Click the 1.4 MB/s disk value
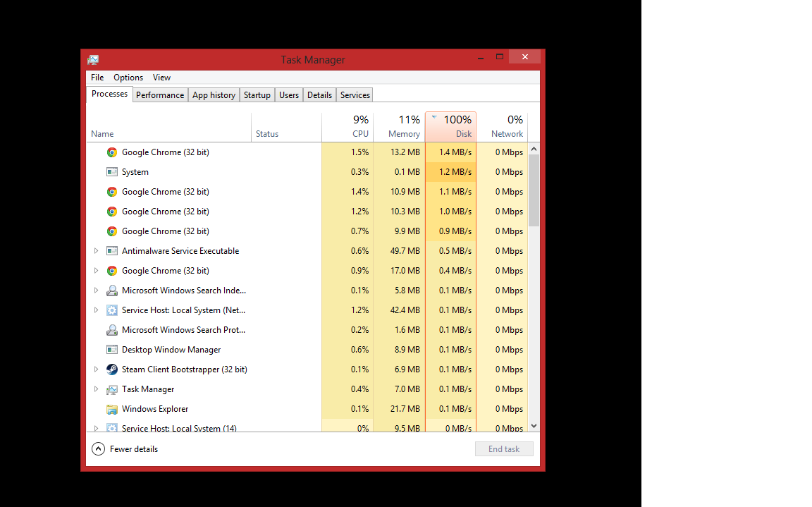Screen dimensions: 812x507 pos(455,152)
